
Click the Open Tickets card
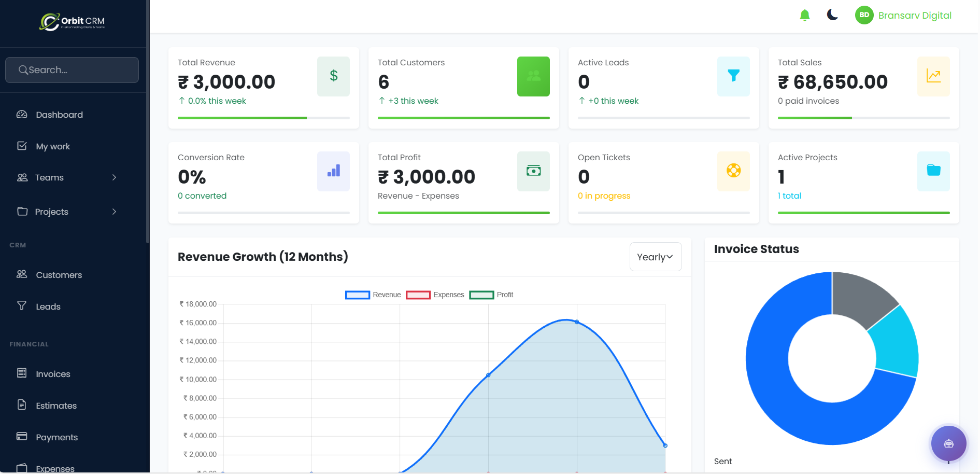[663, 183]
